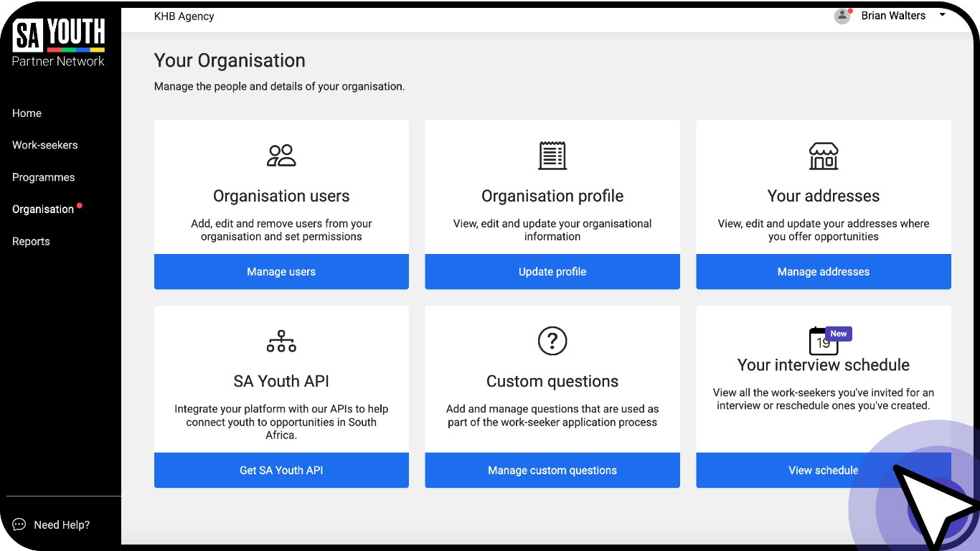The image size is (980, 551).
Task: Click 'Manage the people and details' subtitle
Action: pyautogui.click(x=280, y=86)
